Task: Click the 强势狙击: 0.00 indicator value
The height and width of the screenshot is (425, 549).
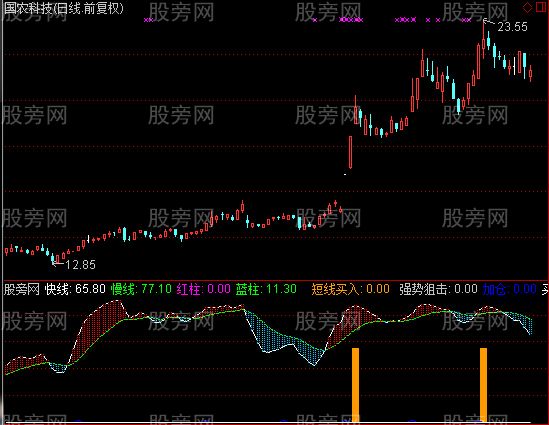Action: (438, 289)
